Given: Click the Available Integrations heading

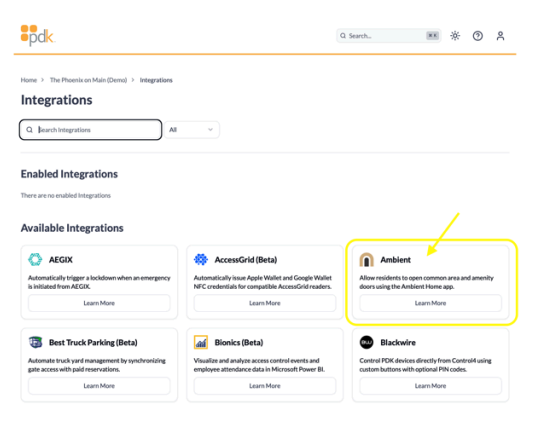Looking at the screenshot, I should [x=72, y=228].
